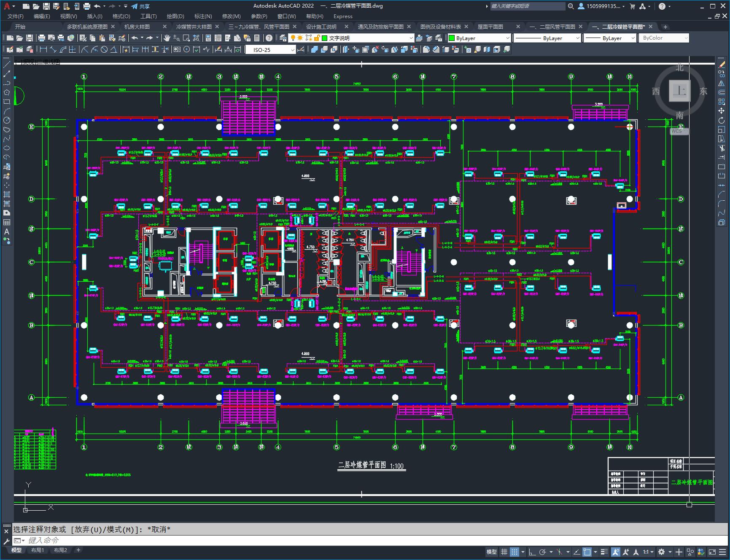The image size is (730, 560).
Task: Open the 文件(F) menu
Action: (x=16, y=16)
